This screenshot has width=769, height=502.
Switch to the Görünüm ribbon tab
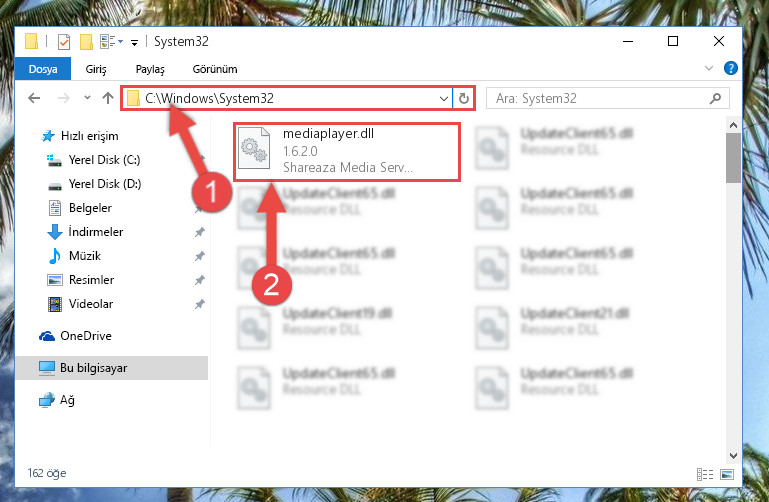pyautogui.click(x=215, y=69)
